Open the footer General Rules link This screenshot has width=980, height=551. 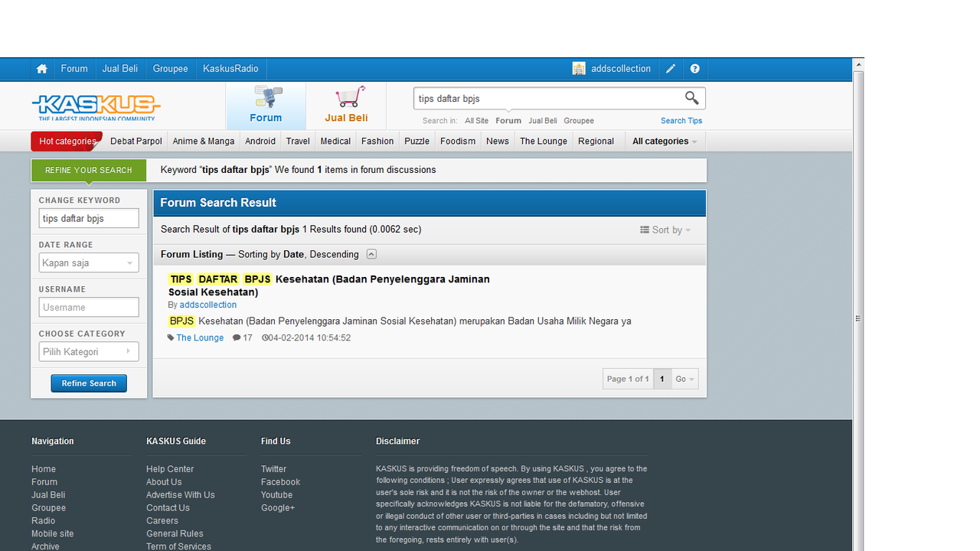175,534
